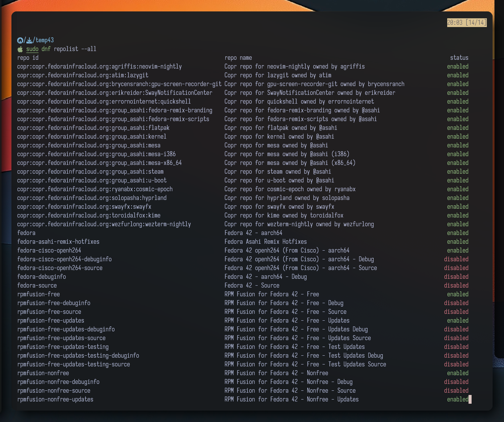
Task: Click 'rpmfusion-free-updates-testing-debuginfo' repo id
Action: 78,355
